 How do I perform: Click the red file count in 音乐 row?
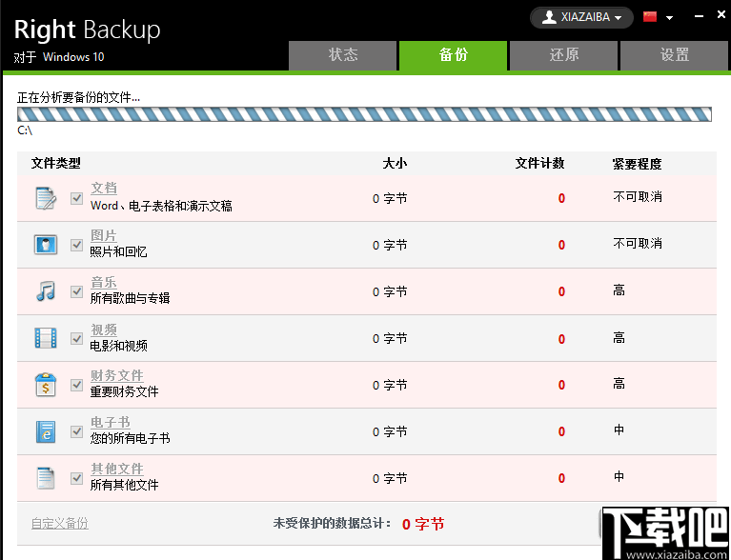[x=561, y=291]
